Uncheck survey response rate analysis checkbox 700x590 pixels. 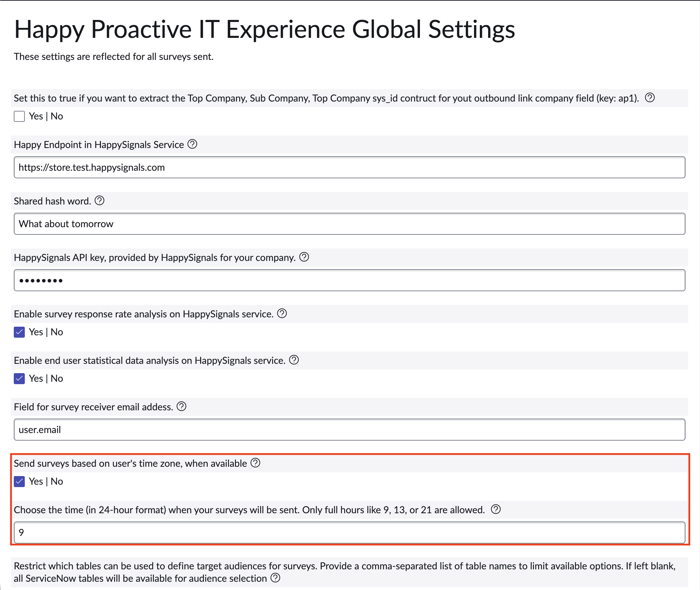point(19,332)
